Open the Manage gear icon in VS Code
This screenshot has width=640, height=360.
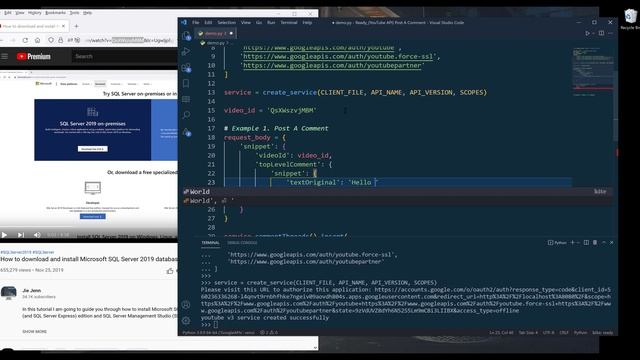pos(186,320)
